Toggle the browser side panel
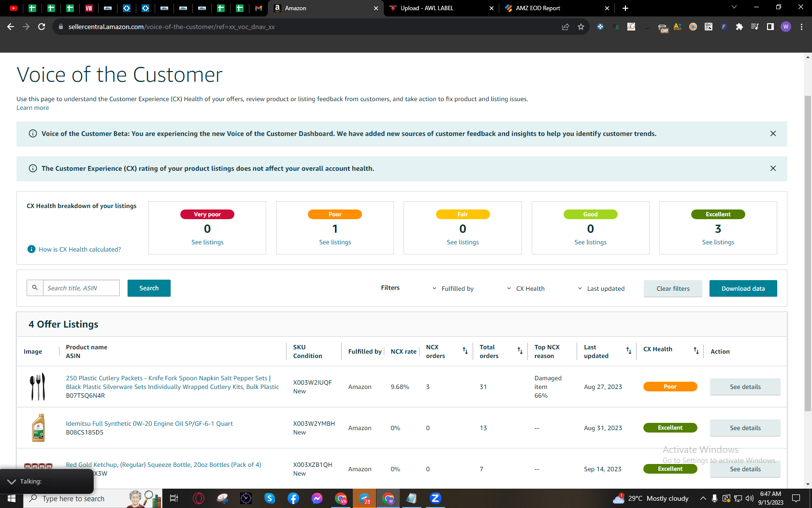 [x=770, y=27]
